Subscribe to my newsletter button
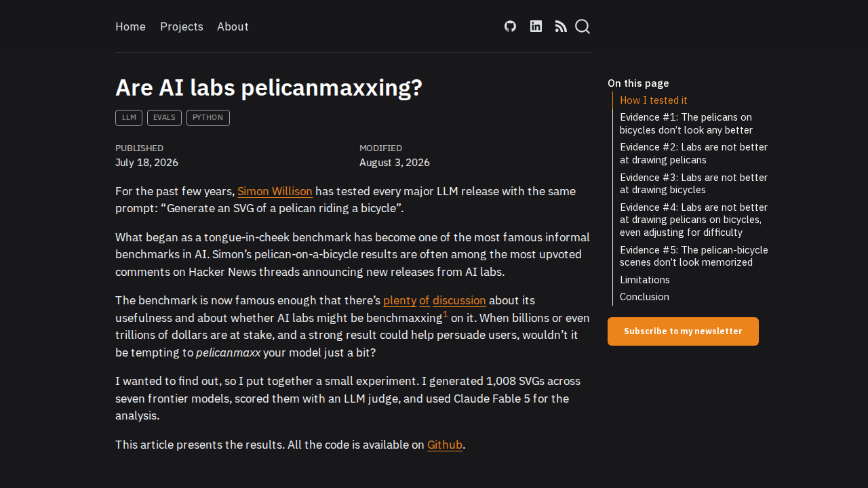 (683, 331)
